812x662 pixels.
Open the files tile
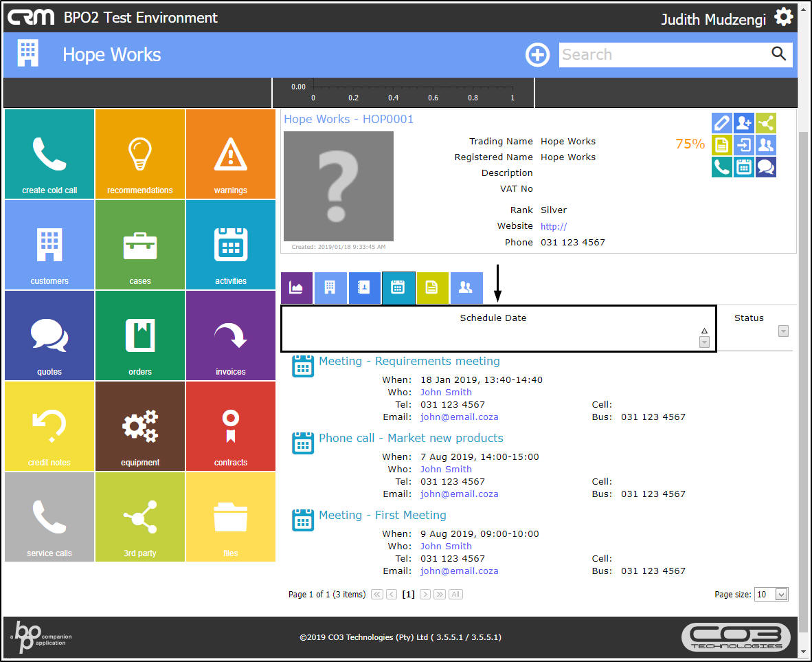click(x=230, y=517)
